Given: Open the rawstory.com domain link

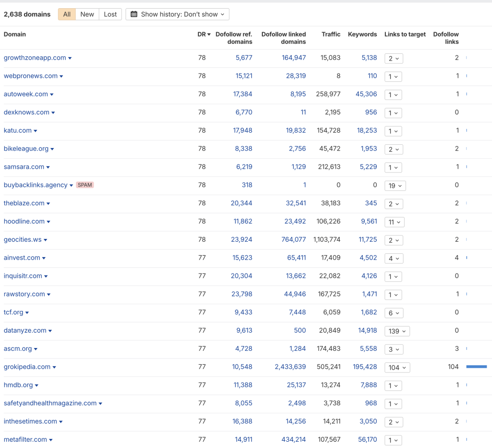Looking at the screenshot, I should [x=24, y=294].
